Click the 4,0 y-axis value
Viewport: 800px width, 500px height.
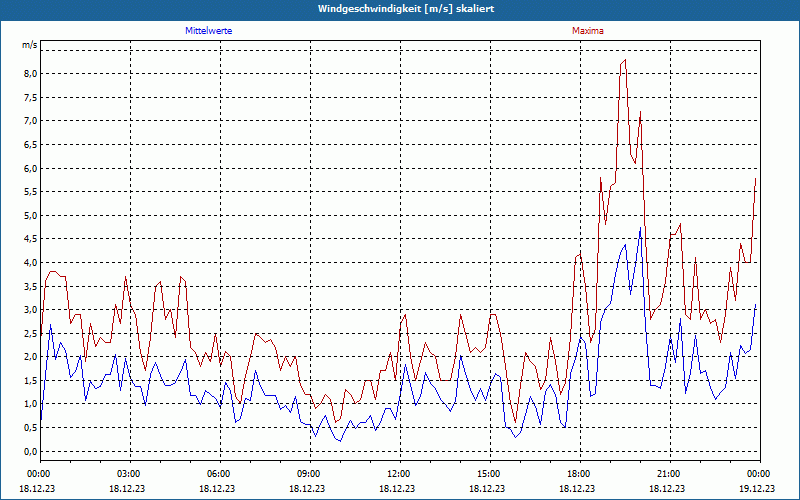31,262
